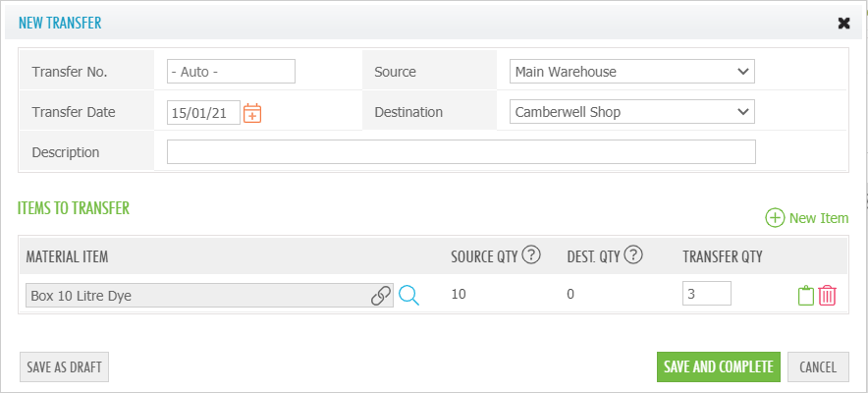Viewport: 868px width, 393px height.
Task: Open the Source warehouse dropdown
Action: click(x=631, y=71)
